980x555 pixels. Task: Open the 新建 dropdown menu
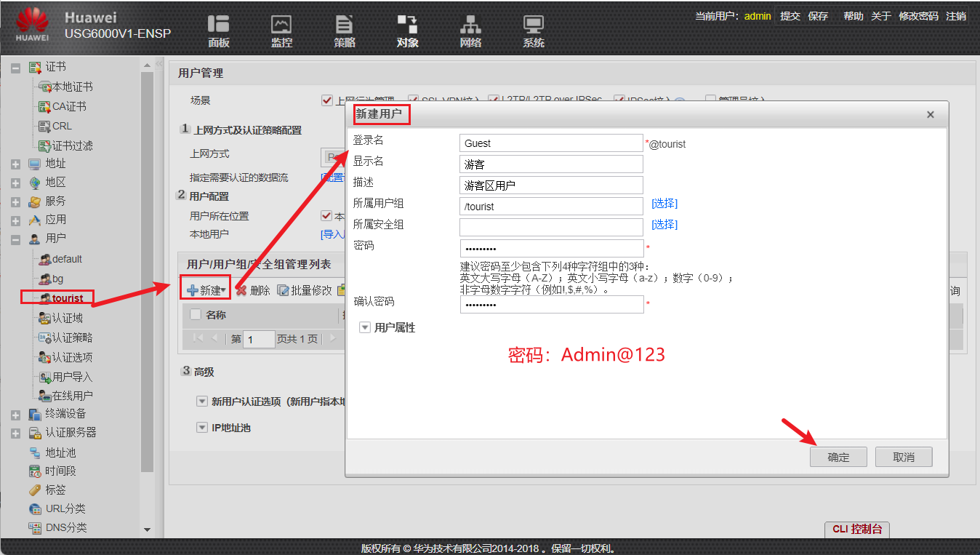click(x=206, y=290)
